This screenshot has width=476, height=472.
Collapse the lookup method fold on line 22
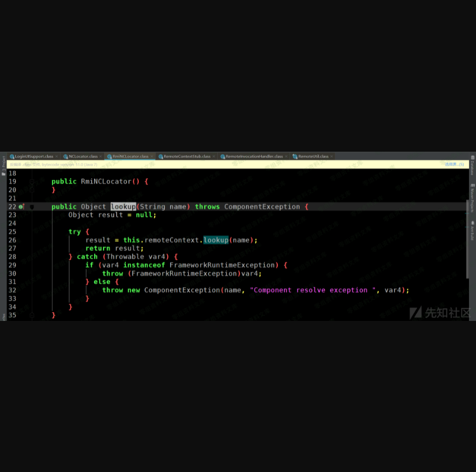click(x=32, y=207)
